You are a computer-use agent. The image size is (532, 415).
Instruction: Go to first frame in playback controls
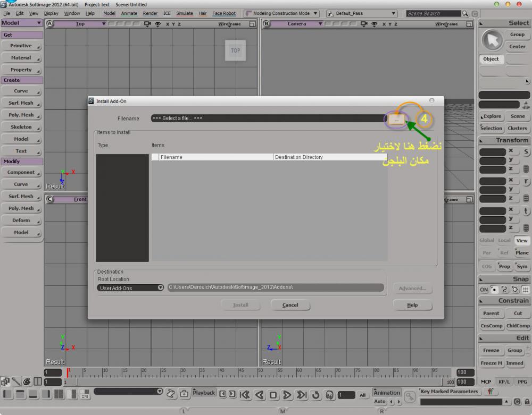point(245,395)
